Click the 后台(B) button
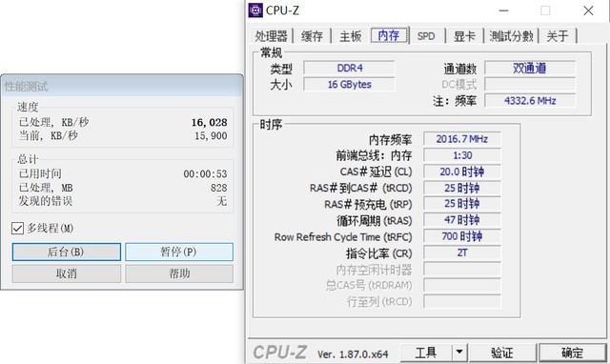 (66, 252)
